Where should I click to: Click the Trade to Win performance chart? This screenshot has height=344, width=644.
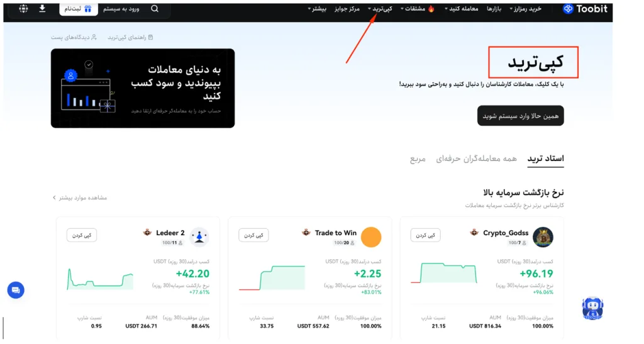click(x=272, y=277)
